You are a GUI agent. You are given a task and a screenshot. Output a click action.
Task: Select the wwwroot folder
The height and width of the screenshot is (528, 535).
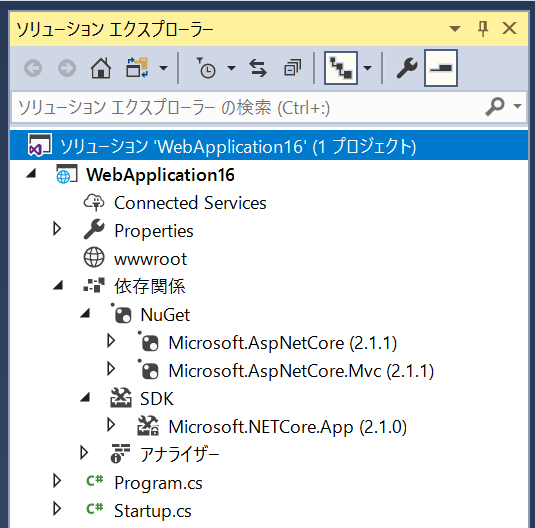click(150, 259)
